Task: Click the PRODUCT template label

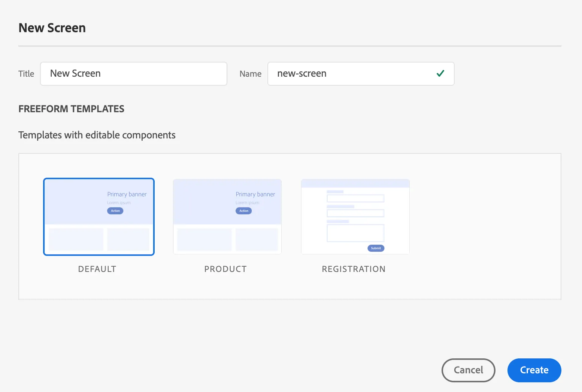Action: tap(225, 269)
